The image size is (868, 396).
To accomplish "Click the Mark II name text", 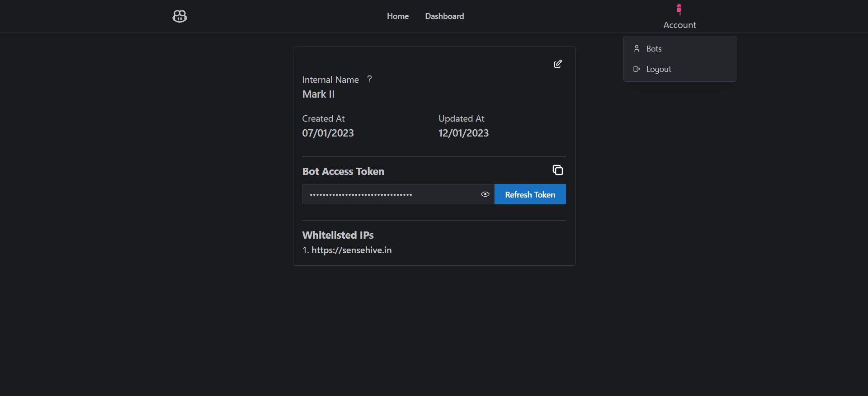I will click(x=318, y=94).
